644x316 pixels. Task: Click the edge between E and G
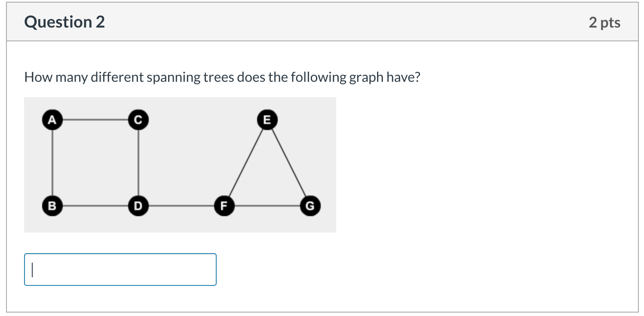tap(289, 164)
